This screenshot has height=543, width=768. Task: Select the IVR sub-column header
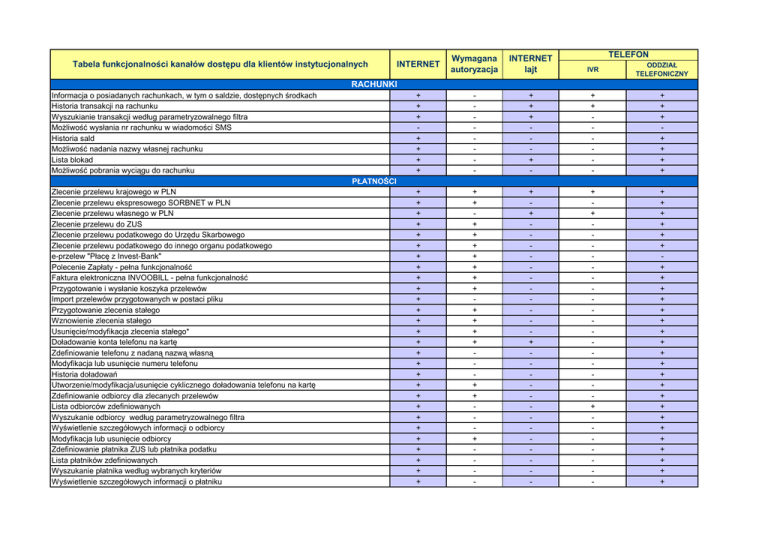click(x=594, y=71)
